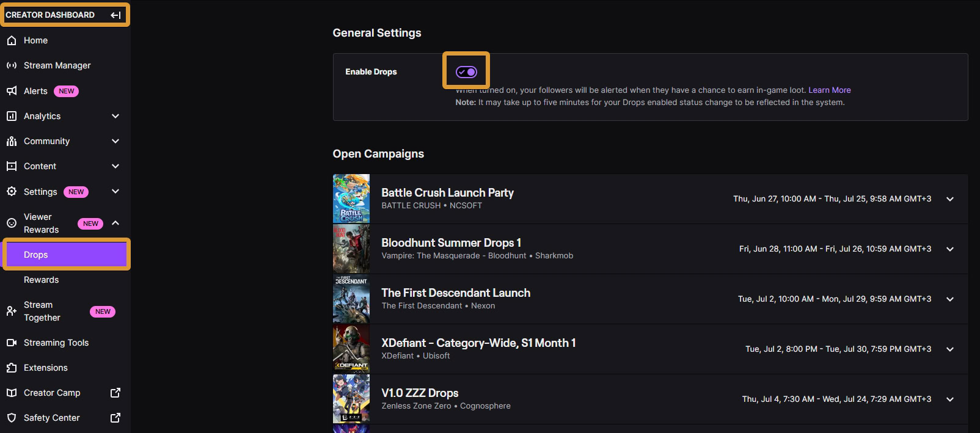Click the Viewer Rewards smiley icon
This screenshot has height=433, width=980.
point(12,223)
